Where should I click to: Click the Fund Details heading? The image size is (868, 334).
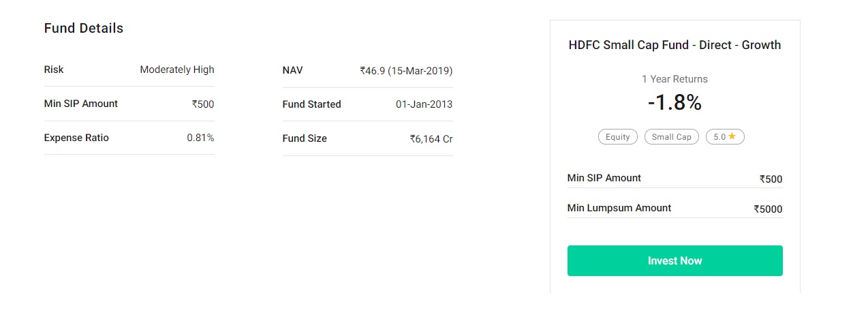coord(84,29)
